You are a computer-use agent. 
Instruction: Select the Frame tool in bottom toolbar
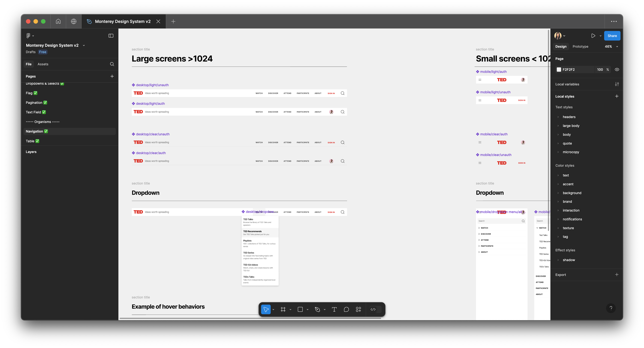pos(283,309)
